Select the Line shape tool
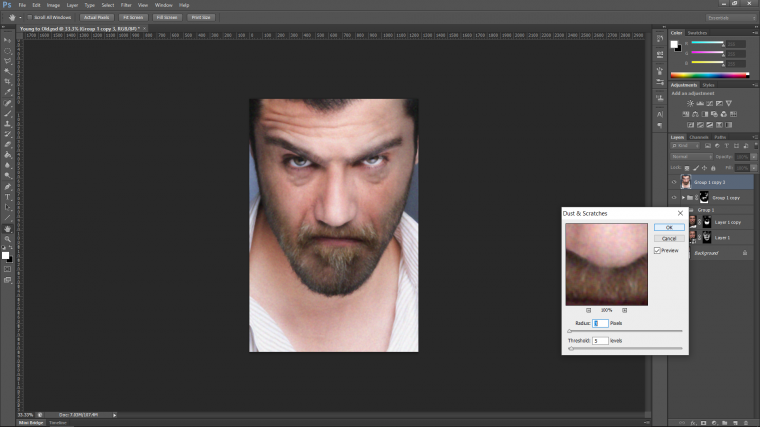The image size is (760, 427). (x=7, y=218)
